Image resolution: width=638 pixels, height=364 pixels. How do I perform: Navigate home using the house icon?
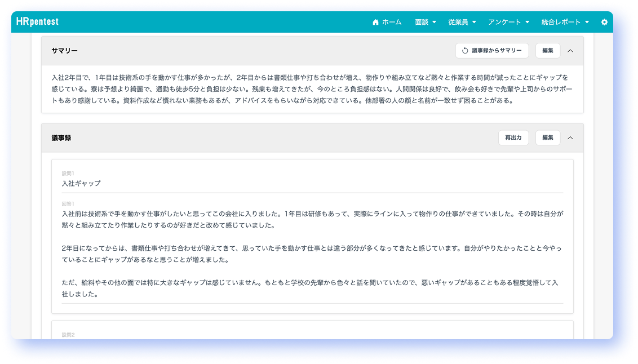click(375, 22)
